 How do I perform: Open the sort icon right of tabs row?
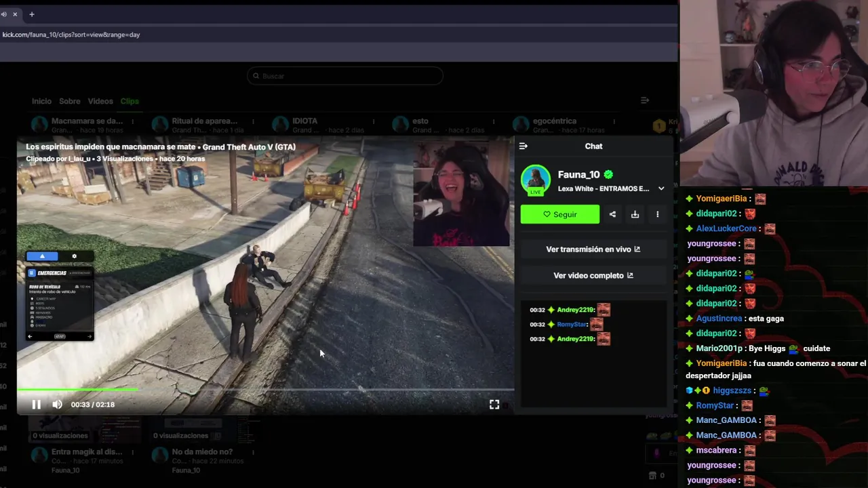pyautogui.click(x=645, y=100)
